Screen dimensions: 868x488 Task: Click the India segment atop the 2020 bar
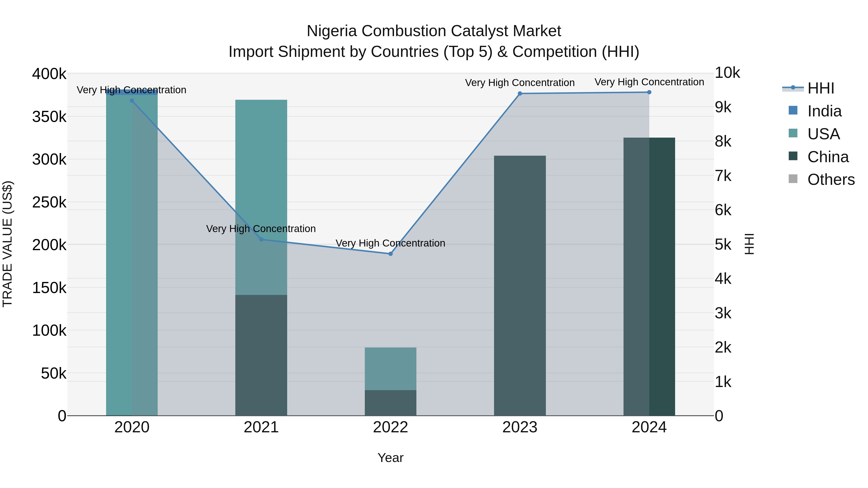pos(132,92)
